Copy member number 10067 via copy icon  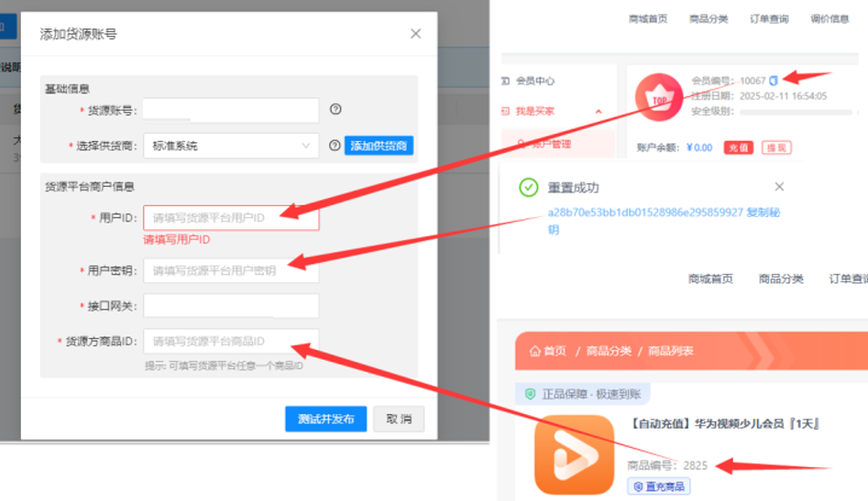[774, 81]
